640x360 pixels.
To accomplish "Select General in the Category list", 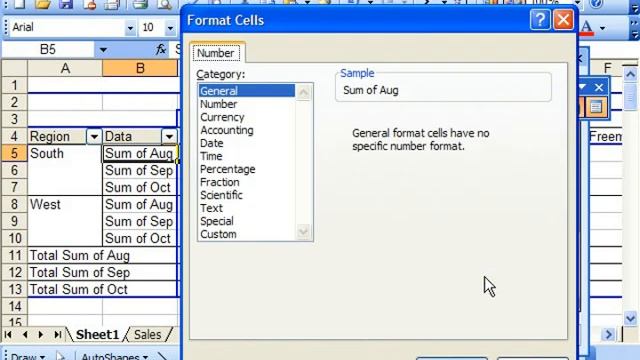I will [x=247, y=91].
